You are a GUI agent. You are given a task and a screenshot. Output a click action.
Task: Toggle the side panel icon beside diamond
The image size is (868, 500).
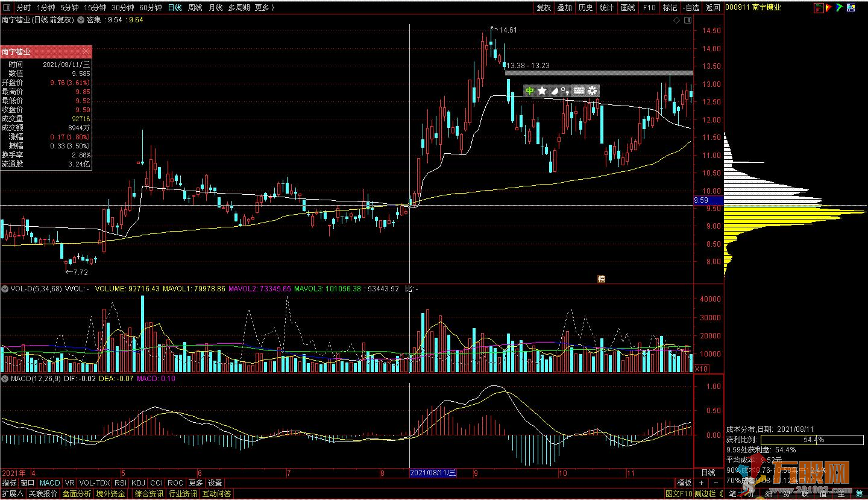click(x=688, y=20)
